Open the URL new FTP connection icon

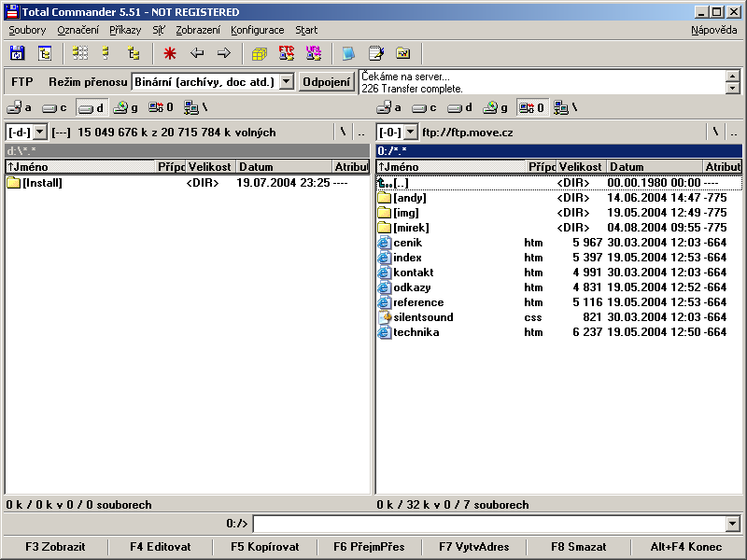click(314, 53)
